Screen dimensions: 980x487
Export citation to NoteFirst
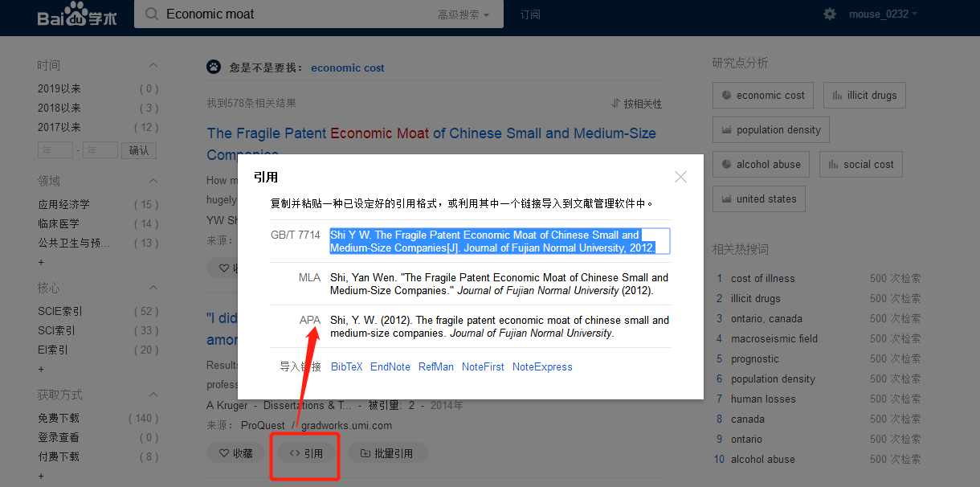pos(483,366)
